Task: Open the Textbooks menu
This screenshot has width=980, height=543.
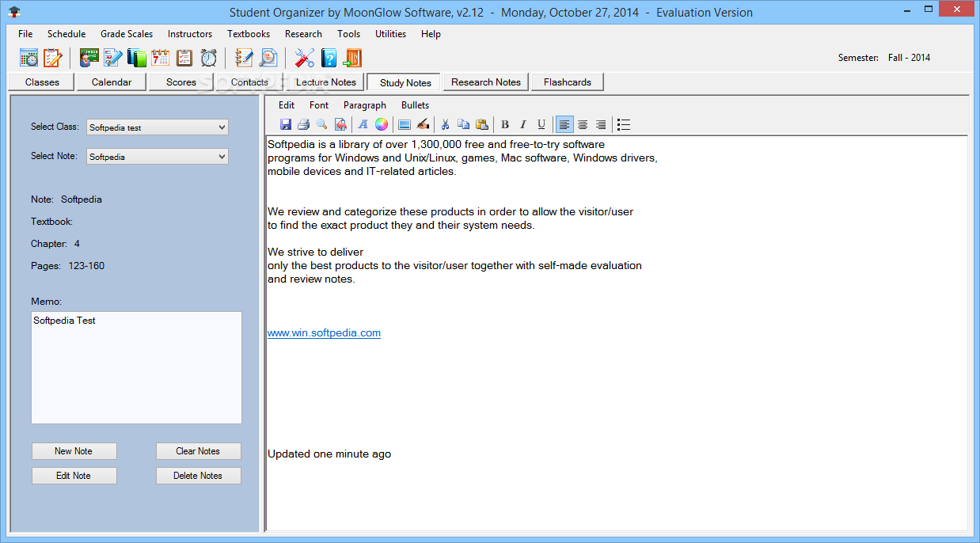Action: coord(249,34)
